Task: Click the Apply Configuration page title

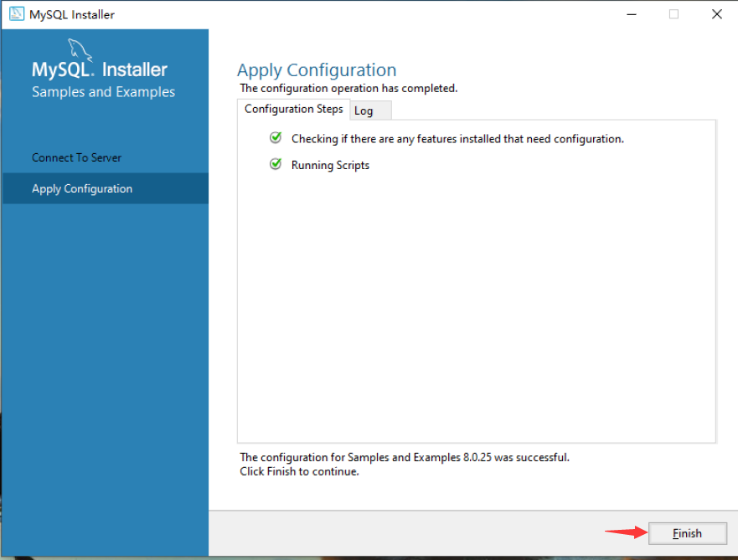Action: tap(317, 69)
